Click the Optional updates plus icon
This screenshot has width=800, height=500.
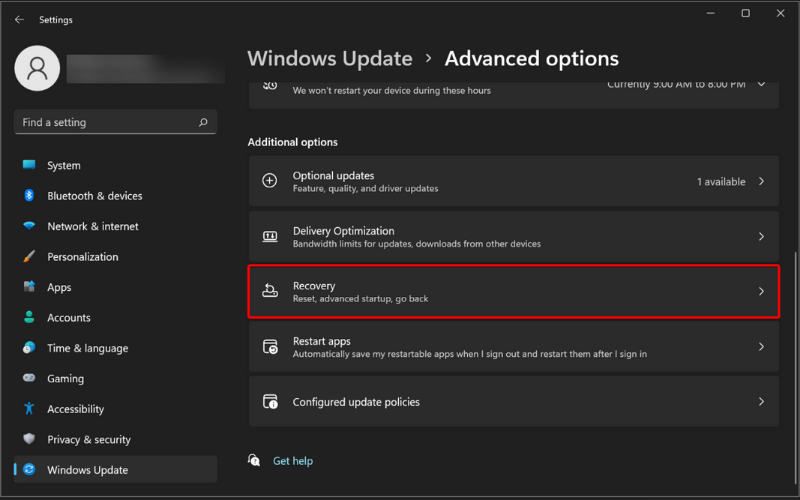pos(270,181)
